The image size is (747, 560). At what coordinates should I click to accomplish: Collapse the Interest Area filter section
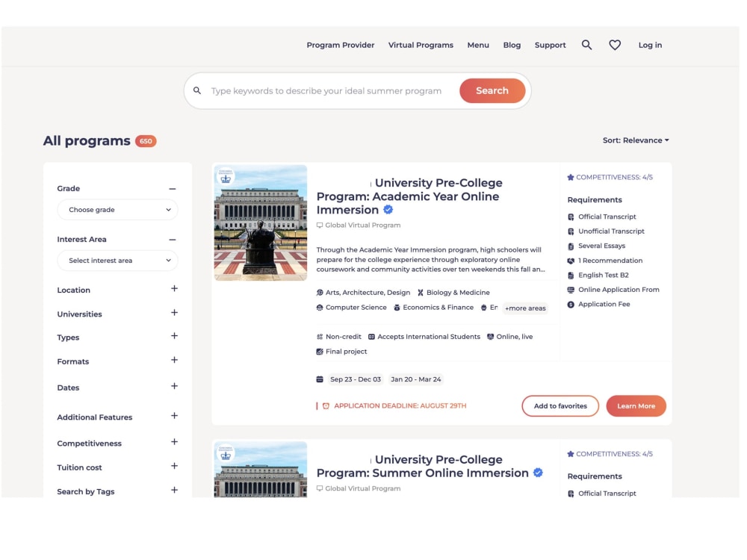pyautogui.click(x=173, y=240)
